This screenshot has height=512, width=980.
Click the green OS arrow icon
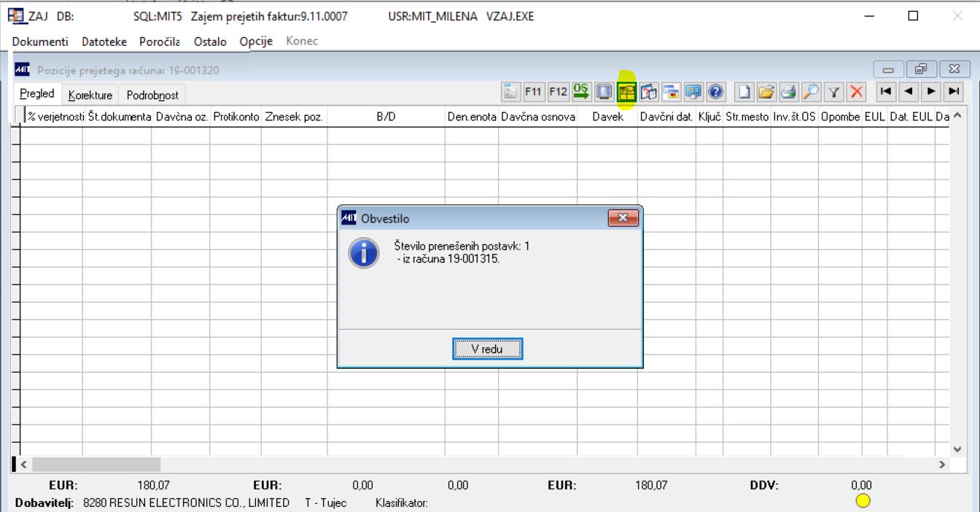[580, 92]
